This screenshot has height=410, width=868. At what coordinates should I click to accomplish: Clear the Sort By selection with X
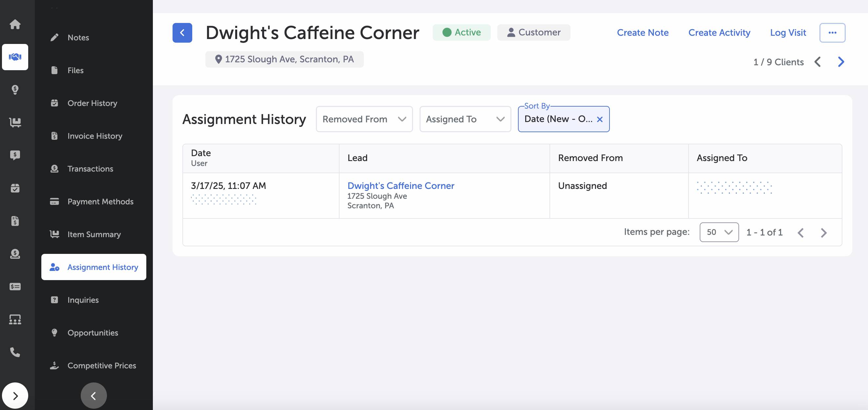599,119
